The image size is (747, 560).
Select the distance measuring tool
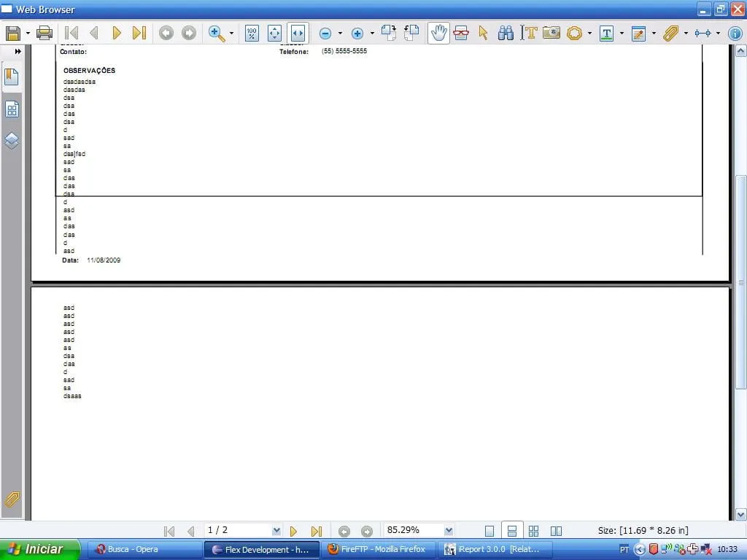coord(703,34)
